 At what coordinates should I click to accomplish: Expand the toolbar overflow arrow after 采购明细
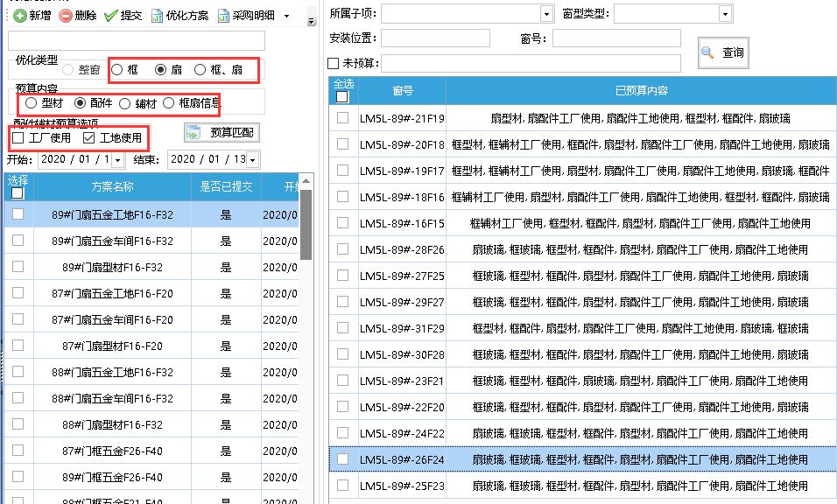[286, 16]
